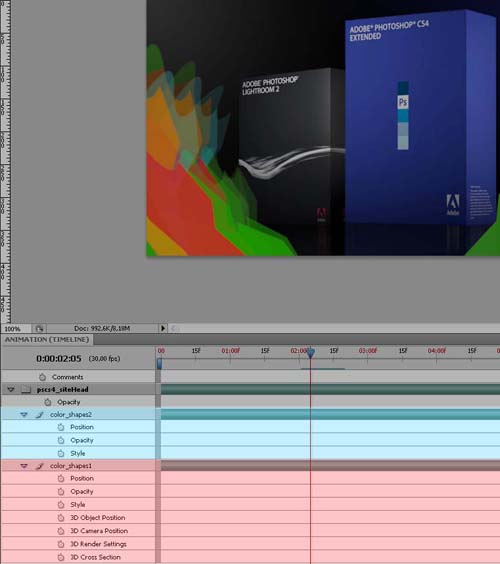The image size is (500, 564).
Task: Enable Opacity stopwatch under color_shapes2
Action: (61, 440)
